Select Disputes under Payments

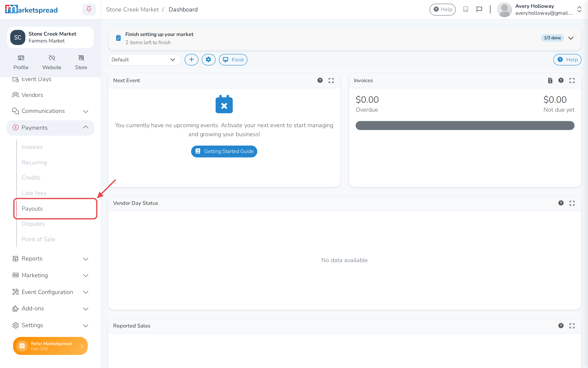[33, 224]
